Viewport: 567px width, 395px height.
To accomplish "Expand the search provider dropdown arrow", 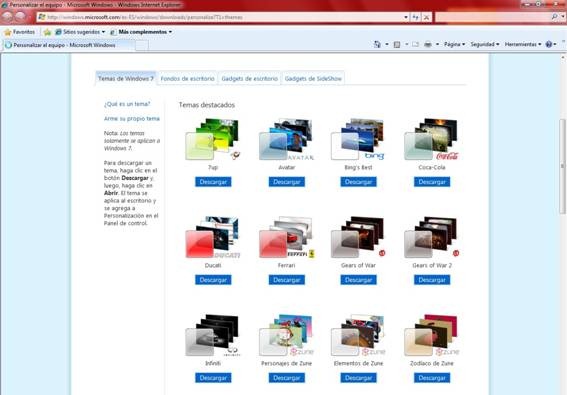I will [x=563, y=17].
